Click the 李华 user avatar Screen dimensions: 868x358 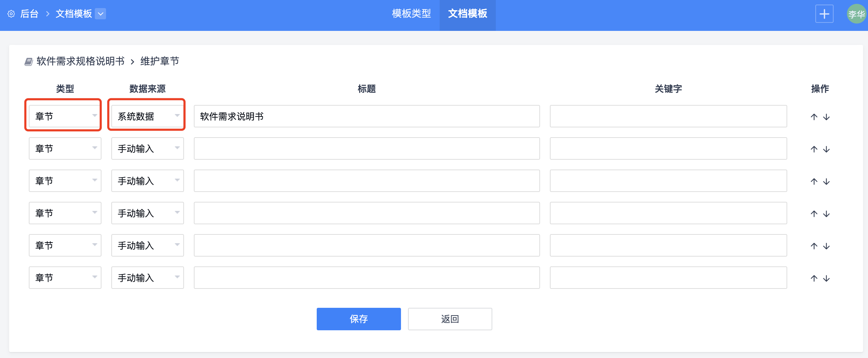856,14
